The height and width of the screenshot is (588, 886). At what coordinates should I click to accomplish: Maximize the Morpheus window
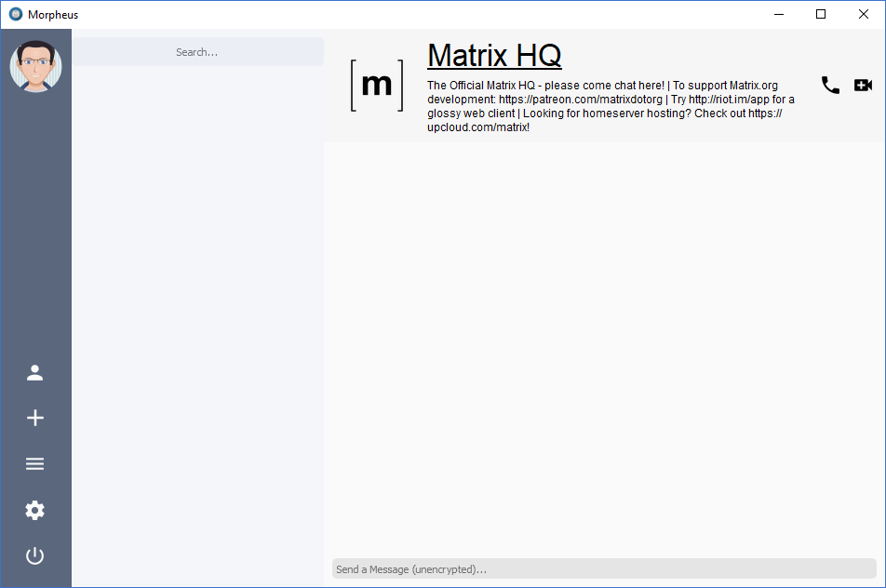[821, 14]
